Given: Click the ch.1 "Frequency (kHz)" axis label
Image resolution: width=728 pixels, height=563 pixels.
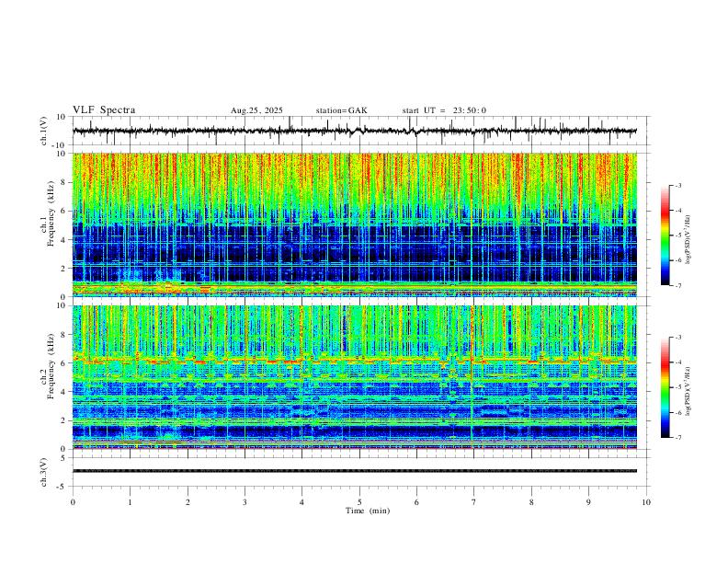Looking at the screenshot, I should coord(51,214).
